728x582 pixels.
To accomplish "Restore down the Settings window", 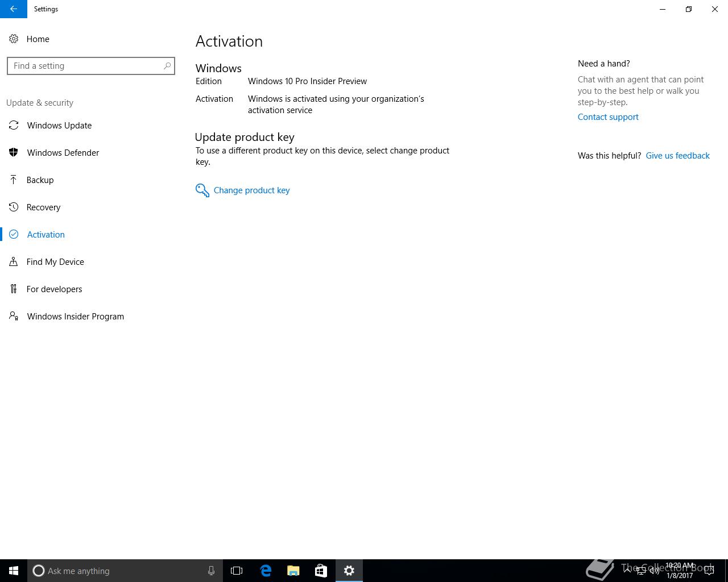I will 689,9.
